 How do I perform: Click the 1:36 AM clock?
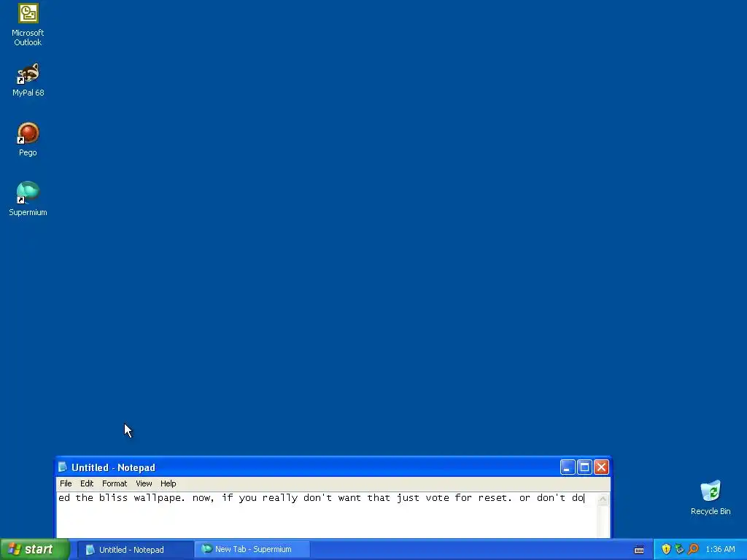(x=720, y=550)
